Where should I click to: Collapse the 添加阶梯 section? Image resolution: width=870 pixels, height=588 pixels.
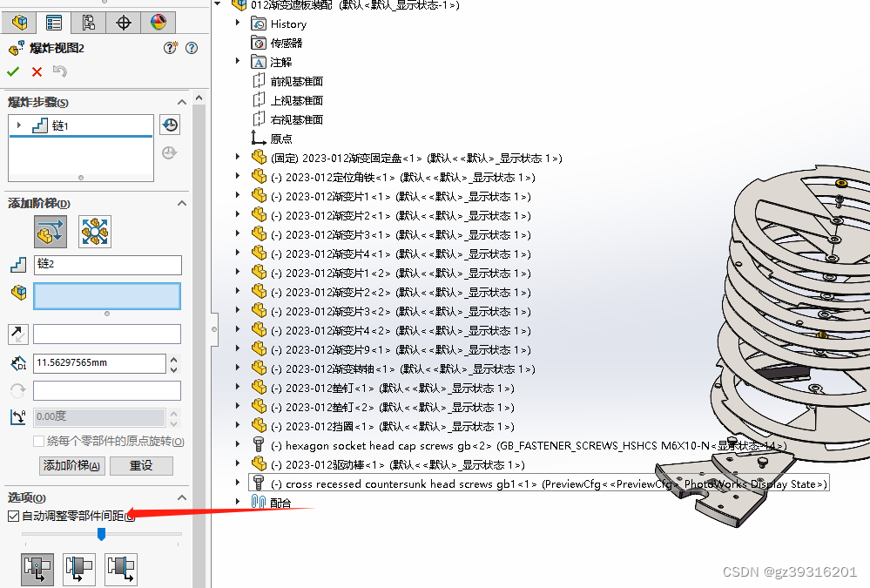[181, 203]
